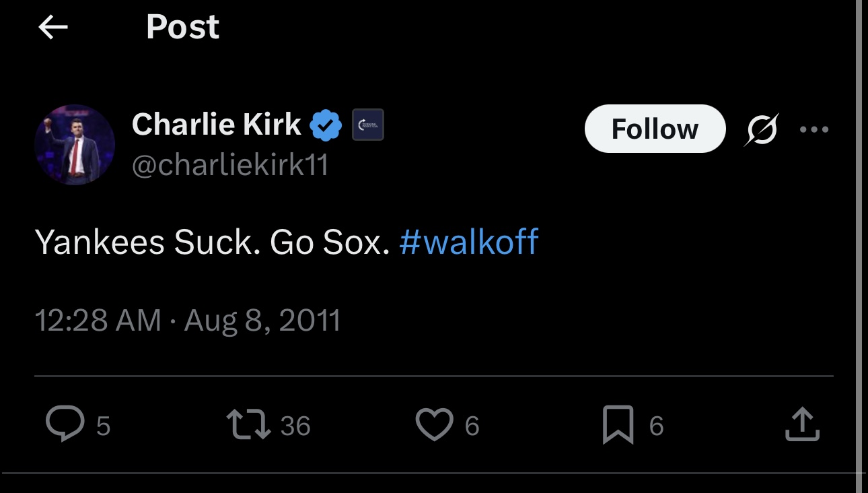Open the @charliekirk11 handle link
Viewport: 868px width, 493px height.
230,165
